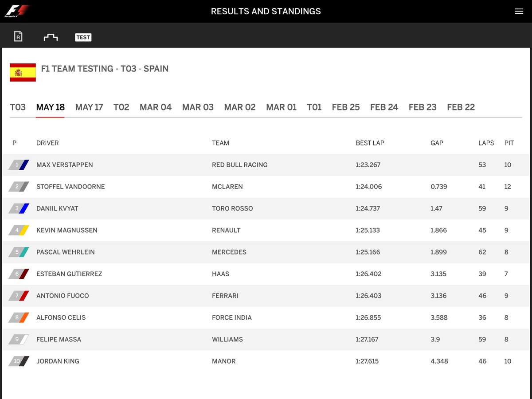Click team MANOR
Viewport: 532px width, 399px height.
(224, 361)
